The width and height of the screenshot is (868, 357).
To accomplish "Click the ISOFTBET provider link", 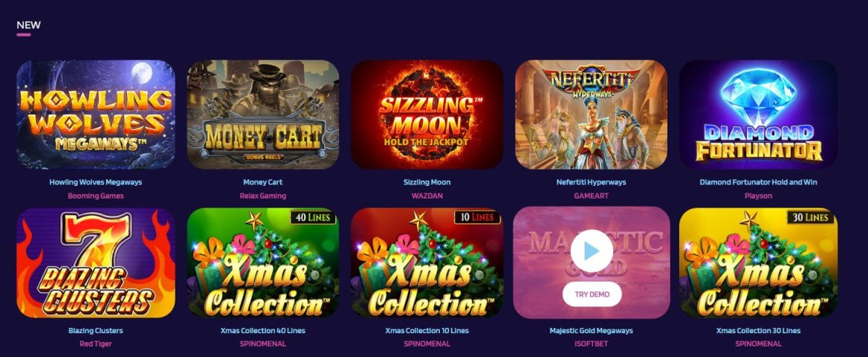I will 592,344.
